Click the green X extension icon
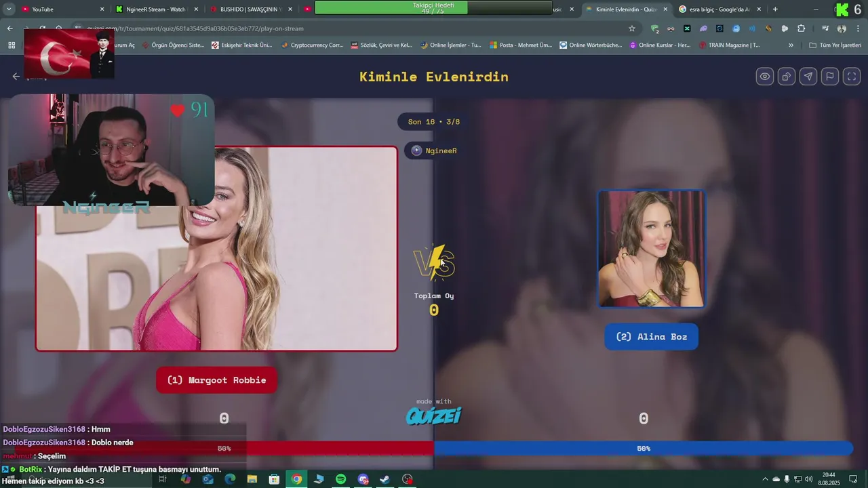868x488 pixels. [687, 28]
